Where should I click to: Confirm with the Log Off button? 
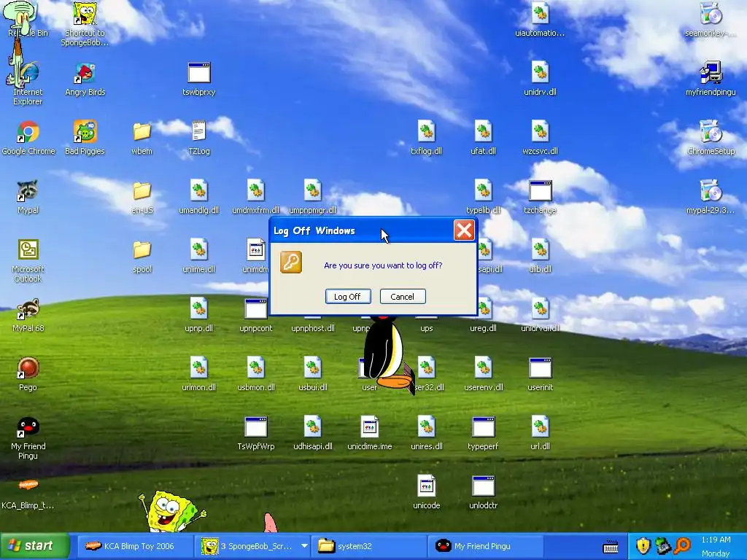[x=348, y=296]
